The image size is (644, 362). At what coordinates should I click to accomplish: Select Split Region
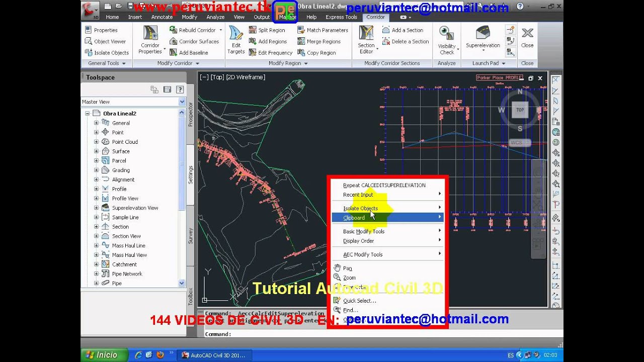tap(267, 30)
